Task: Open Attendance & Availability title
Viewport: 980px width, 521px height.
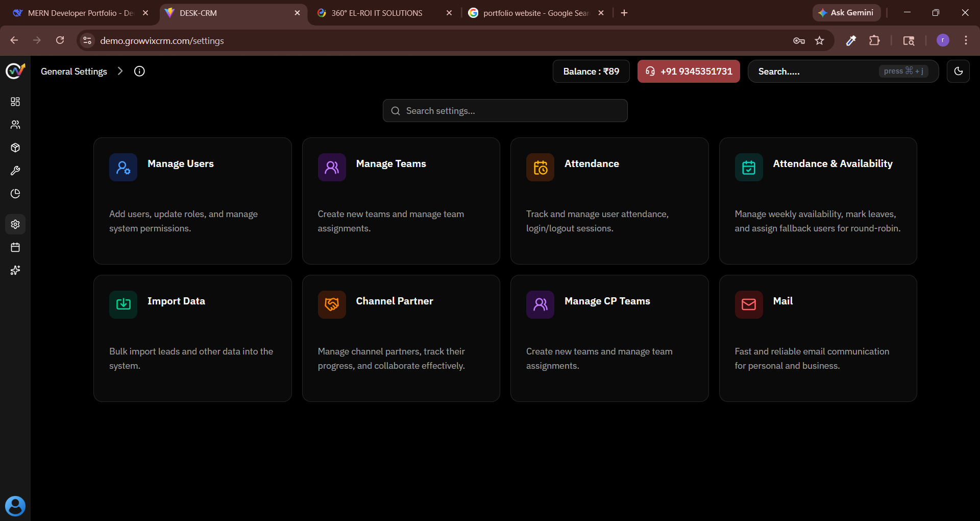Action: 832,163
